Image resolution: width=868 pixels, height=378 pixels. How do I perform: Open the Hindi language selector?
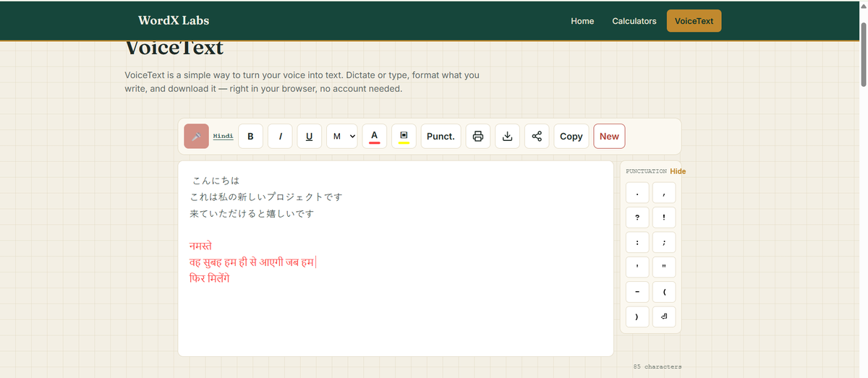(x=224, y=136)
